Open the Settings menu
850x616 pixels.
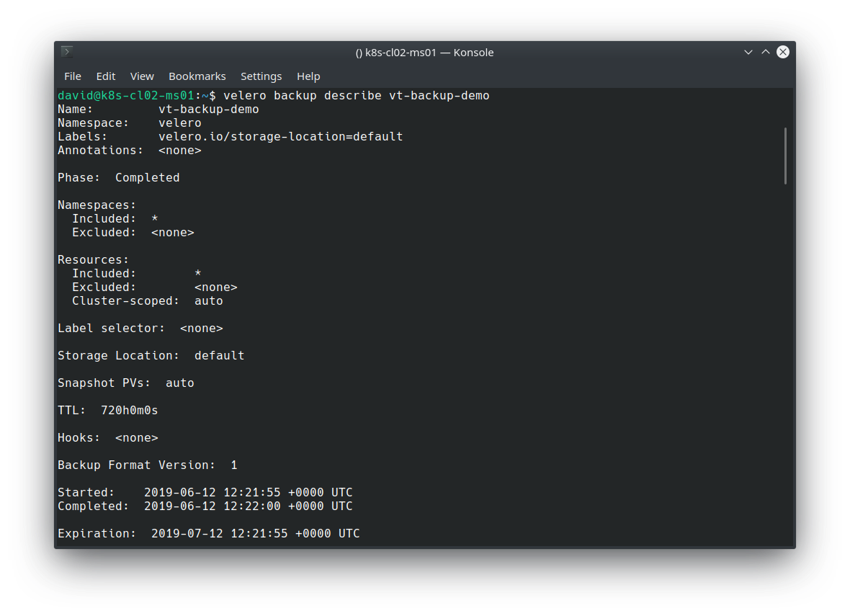[261, 76]
